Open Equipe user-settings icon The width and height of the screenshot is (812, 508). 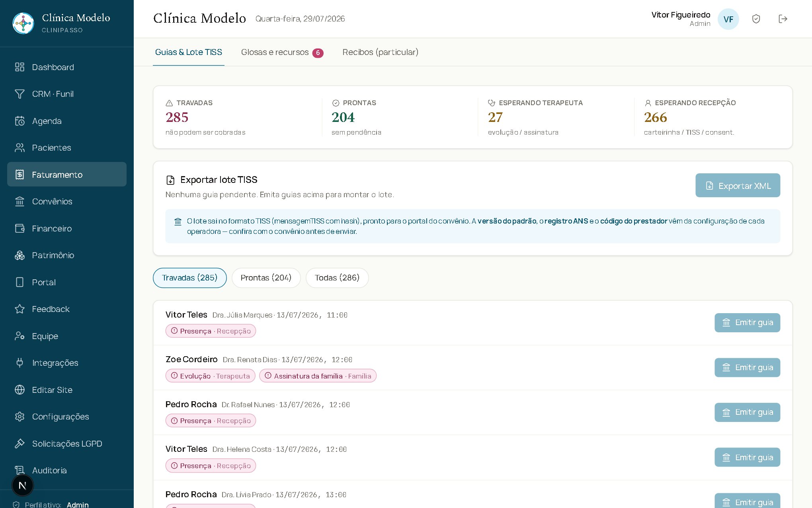tap(20, 336)
